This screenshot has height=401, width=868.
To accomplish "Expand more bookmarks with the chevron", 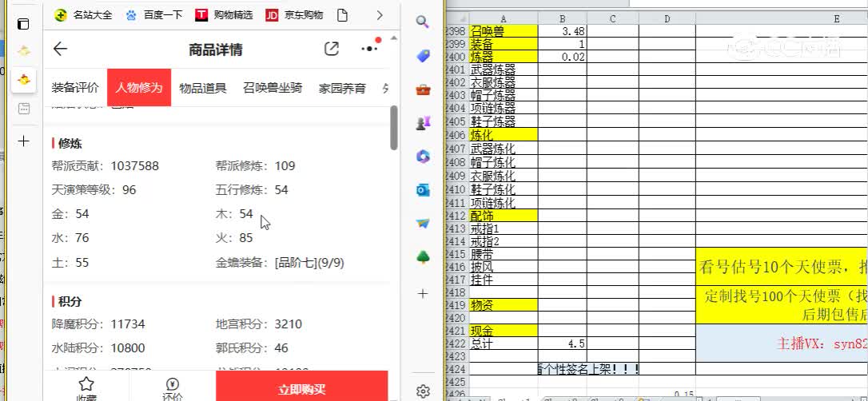I will pyautogui.click(x=379, y=15).
